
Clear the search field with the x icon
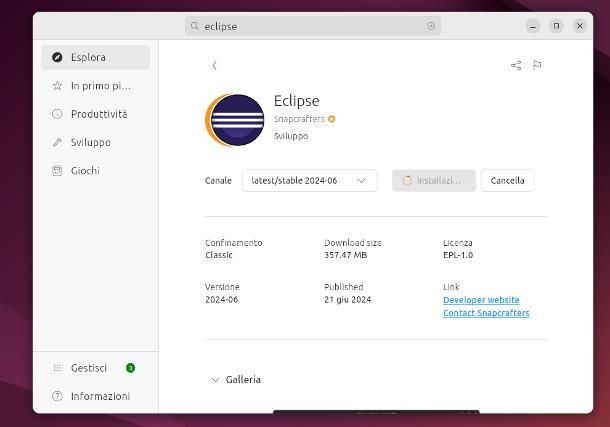coord(431,26)
